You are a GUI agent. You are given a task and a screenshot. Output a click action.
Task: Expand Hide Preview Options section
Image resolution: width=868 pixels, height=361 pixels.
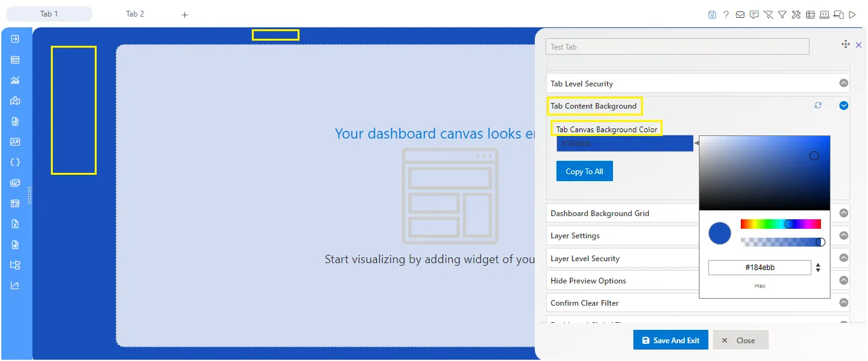(x=844, y=280)
